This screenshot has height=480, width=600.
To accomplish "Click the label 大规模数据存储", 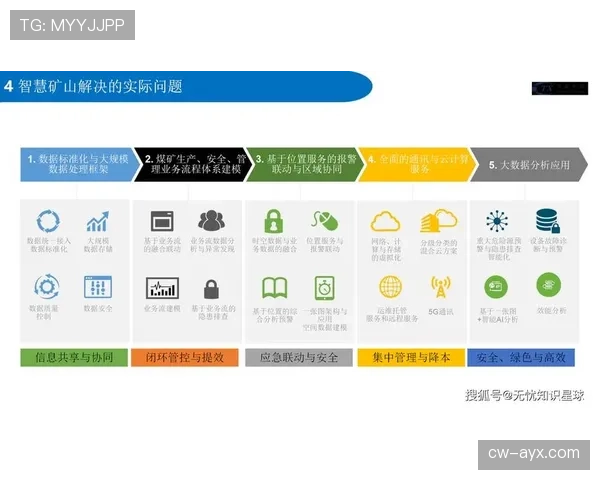I will pyautogui.click(x=98, y=245).
